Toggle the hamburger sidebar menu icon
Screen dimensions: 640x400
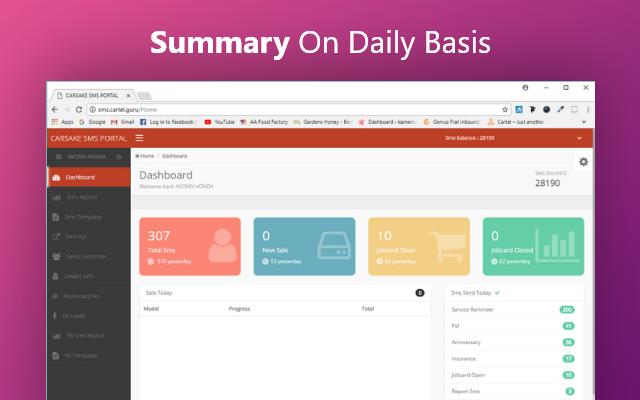[139, 138]
